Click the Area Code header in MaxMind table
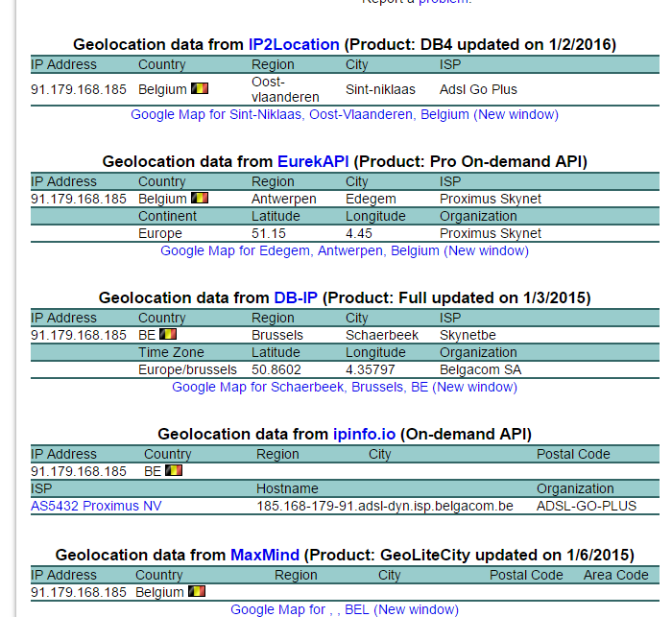 616,575
